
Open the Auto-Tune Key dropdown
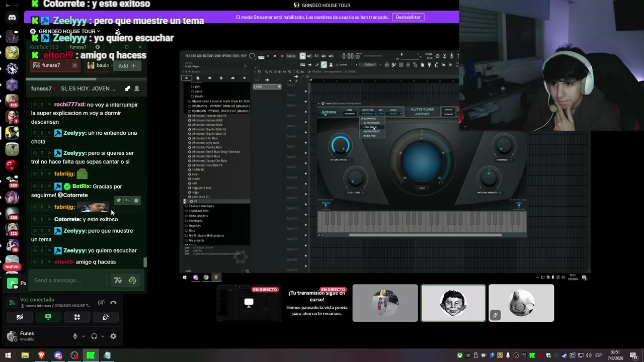pyautogui.click(x=381, y=114)
